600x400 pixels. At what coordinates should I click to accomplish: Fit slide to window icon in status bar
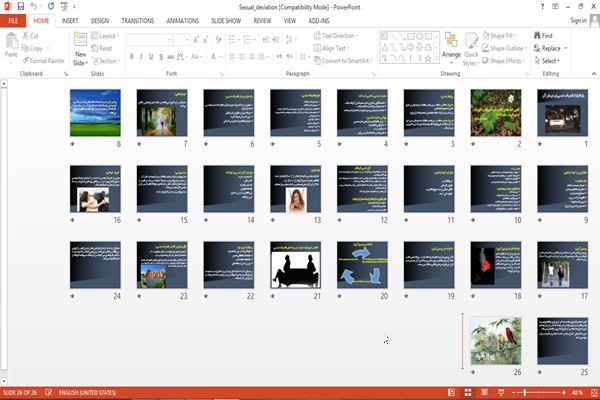pyautogui.click(x=591, y=393)
